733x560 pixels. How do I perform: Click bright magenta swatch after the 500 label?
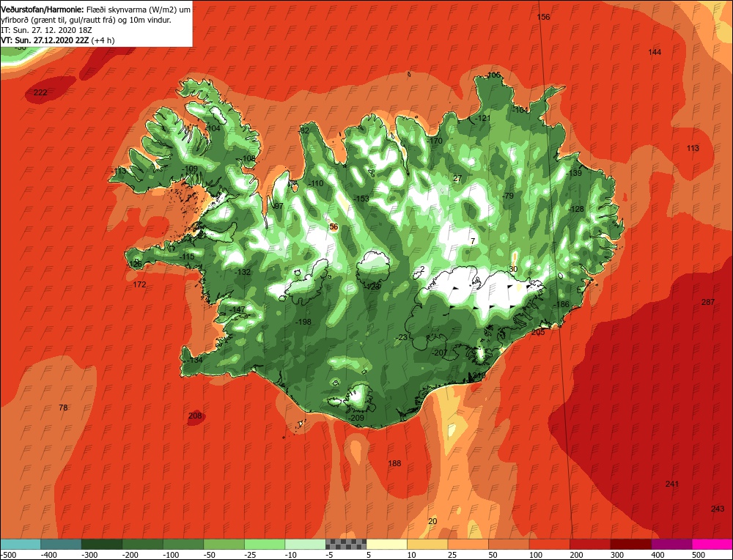(x=712, y=544)
